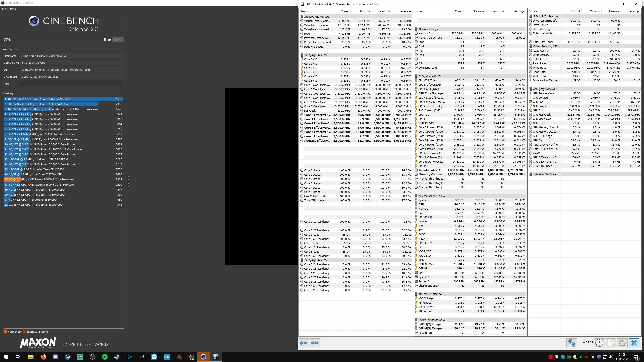
Task: Click the Cinebench side panel splitter grip
Action: (128, 181)
